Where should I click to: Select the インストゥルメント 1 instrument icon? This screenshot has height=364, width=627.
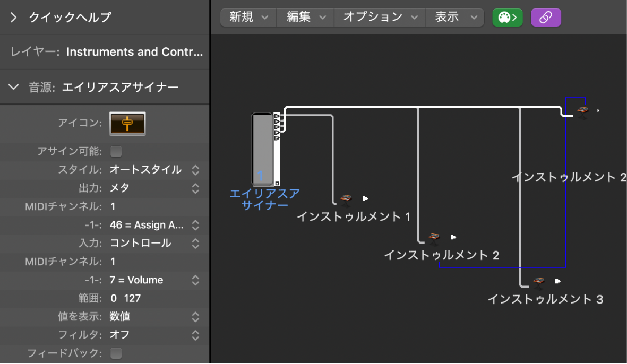[345, 199]
